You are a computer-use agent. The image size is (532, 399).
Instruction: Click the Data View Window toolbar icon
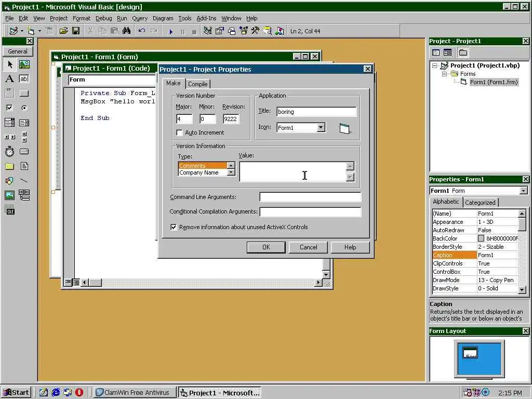coord(268,31)
